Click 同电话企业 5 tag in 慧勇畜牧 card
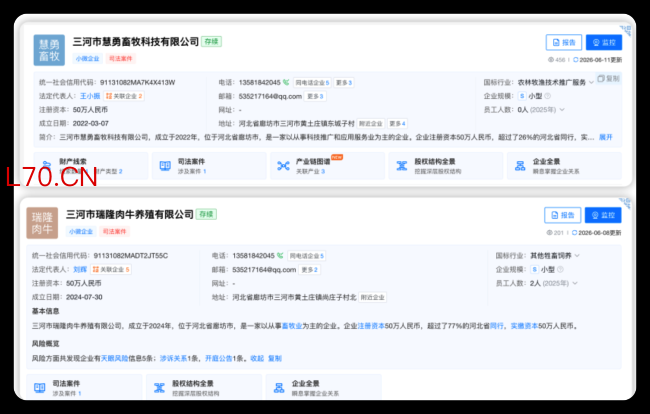The width and height of the screenshot is (650, 414). (x=312, y=82)
